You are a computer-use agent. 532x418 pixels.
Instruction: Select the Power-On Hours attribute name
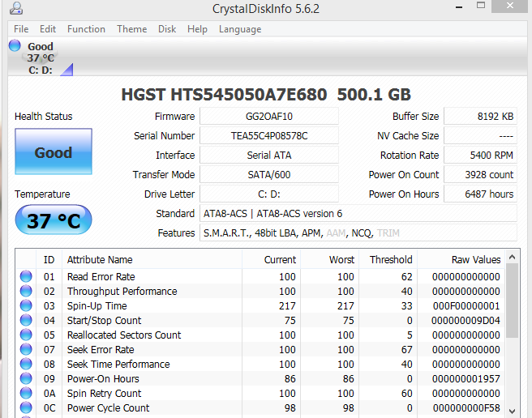coord(103,378)
